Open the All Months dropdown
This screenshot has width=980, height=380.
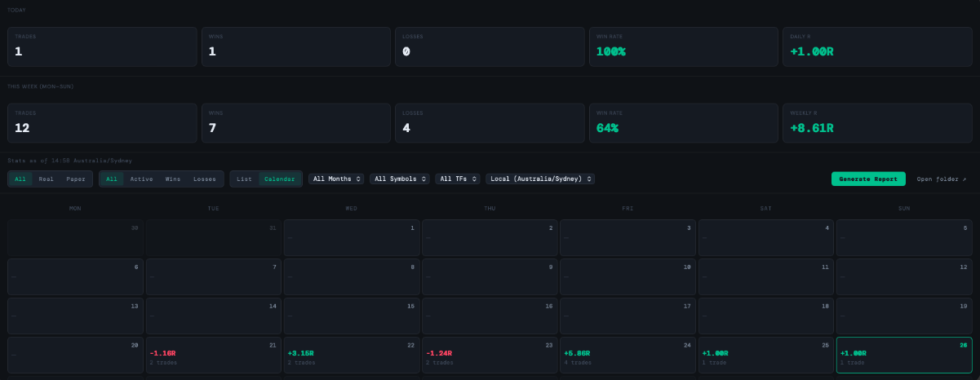coord(337,179)
